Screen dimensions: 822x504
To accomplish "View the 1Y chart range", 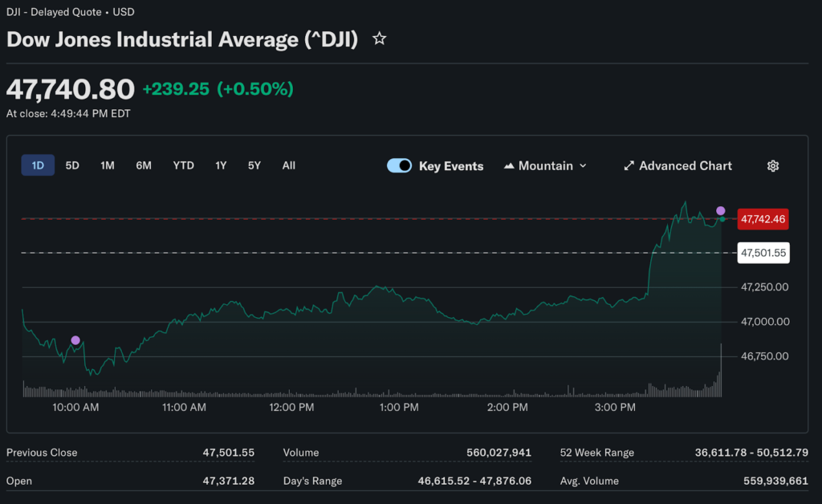I will click(x=221, y=165).
